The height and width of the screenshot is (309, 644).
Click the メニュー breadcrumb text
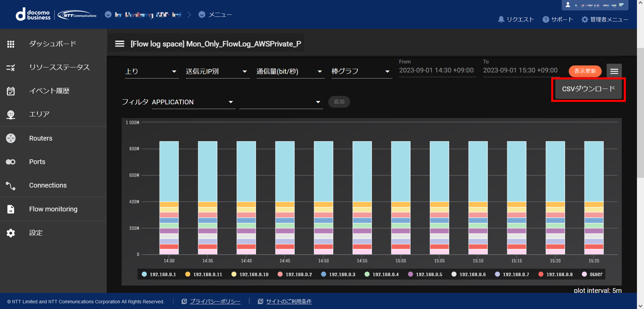(220, 15)
